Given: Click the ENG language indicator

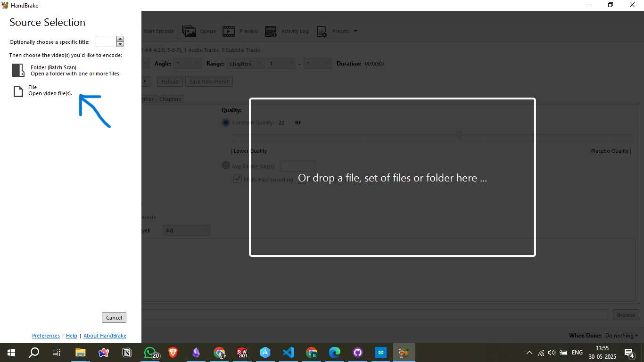Looking at the screenshot, I should (577, 353).
